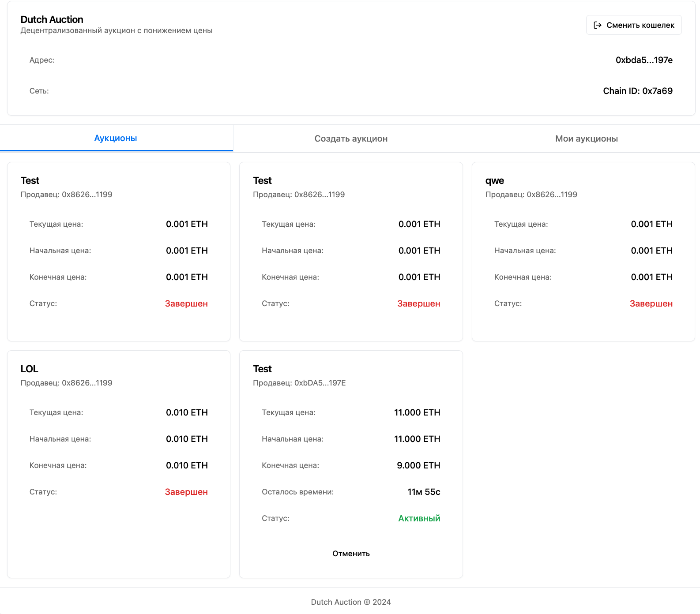Click seller line on LOL card

(x=67, y=383)
